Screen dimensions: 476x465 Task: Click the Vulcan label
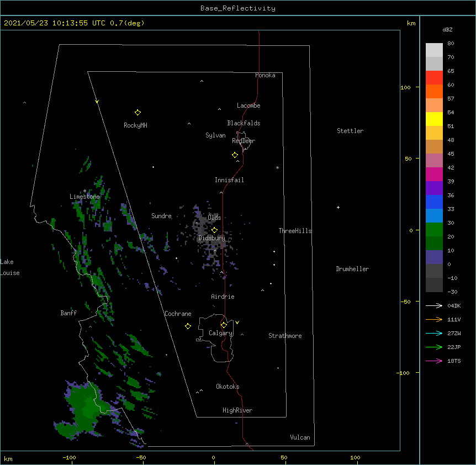300,437
